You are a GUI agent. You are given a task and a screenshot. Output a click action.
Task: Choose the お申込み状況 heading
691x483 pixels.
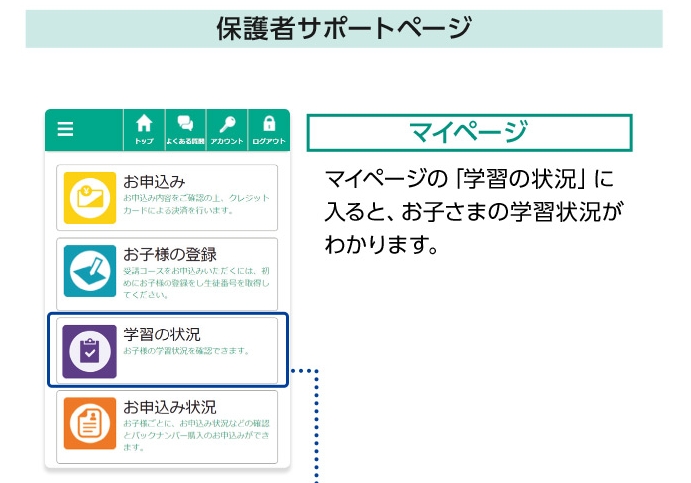(x=170, y=407)
